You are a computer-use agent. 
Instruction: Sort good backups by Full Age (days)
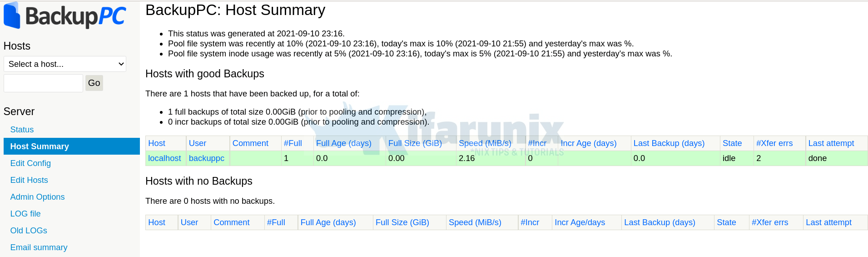pos(344,143)
